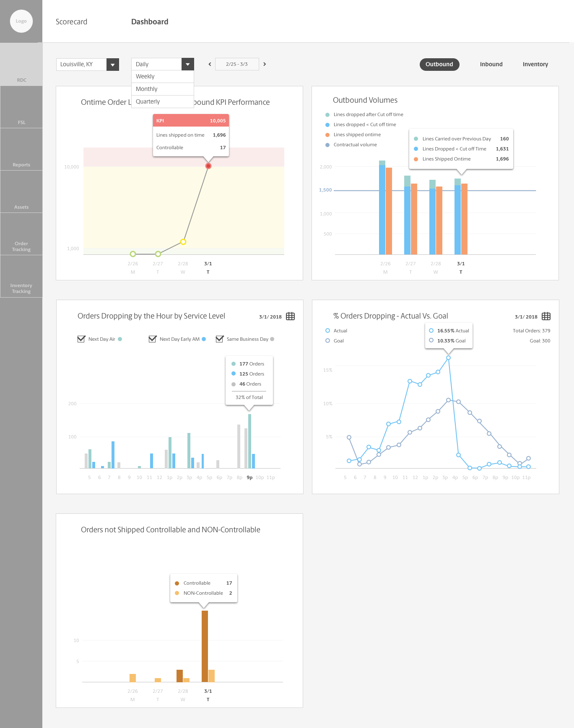The image size is (574, 728).
Task: Click the tall 3/1 Controllable bar
Action: pyautogui.click(x=205, y=646)
